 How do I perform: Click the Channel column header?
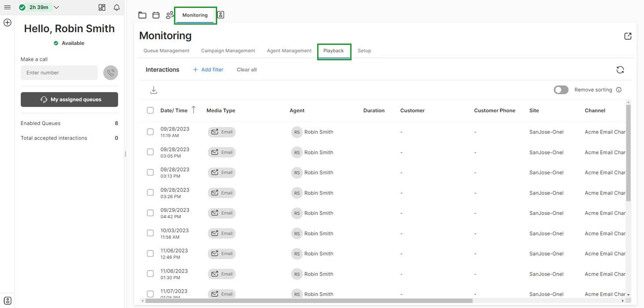pyautogui.click(x=595, y=110)
